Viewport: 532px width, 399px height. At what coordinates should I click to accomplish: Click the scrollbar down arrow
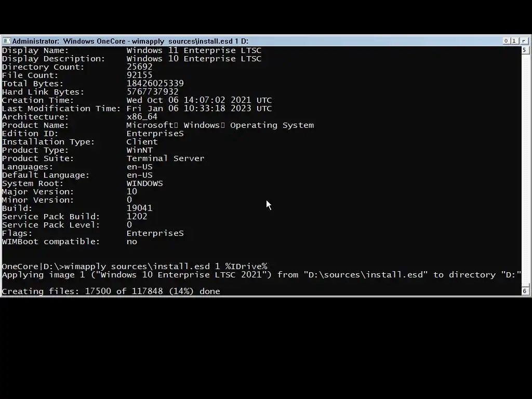525,291
